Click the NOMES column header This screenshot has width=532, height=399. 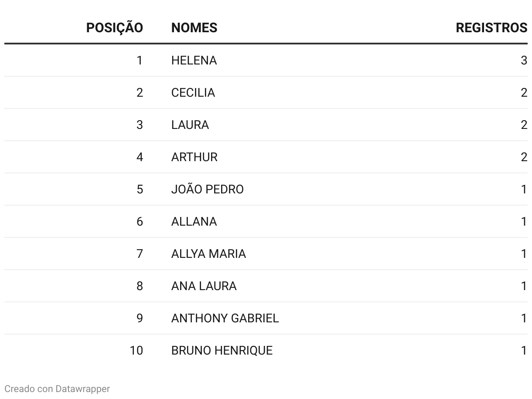coord(194,28)
